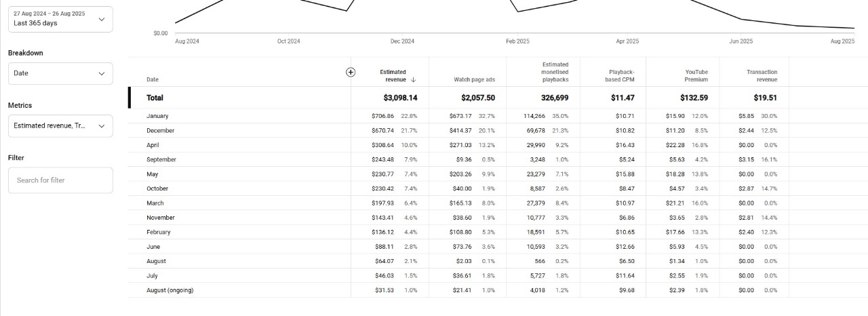
Task: Open the Metrics selection dropdown
Action: pos(60,126)
